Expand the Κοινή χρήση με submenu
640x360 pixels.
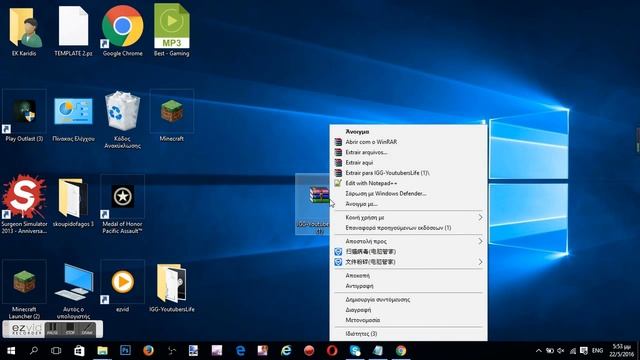point(408,218)
